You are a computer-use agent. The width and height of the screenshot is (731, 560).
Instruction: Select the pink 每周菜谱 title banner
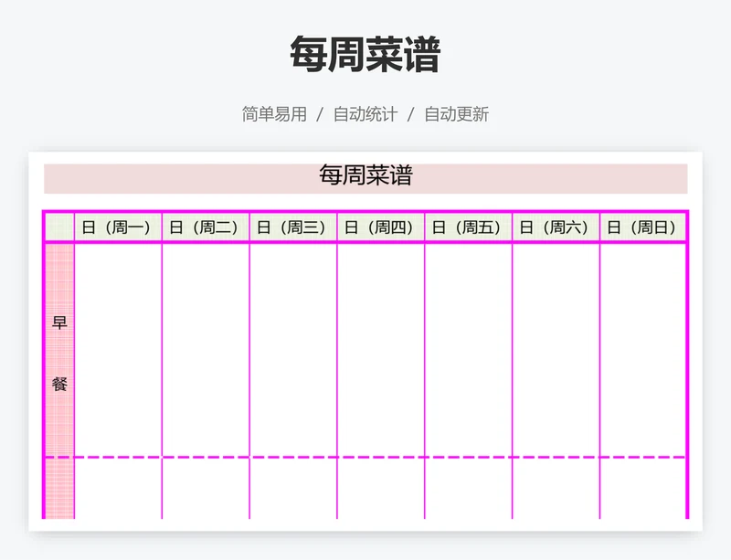click(x=365, y=177)
